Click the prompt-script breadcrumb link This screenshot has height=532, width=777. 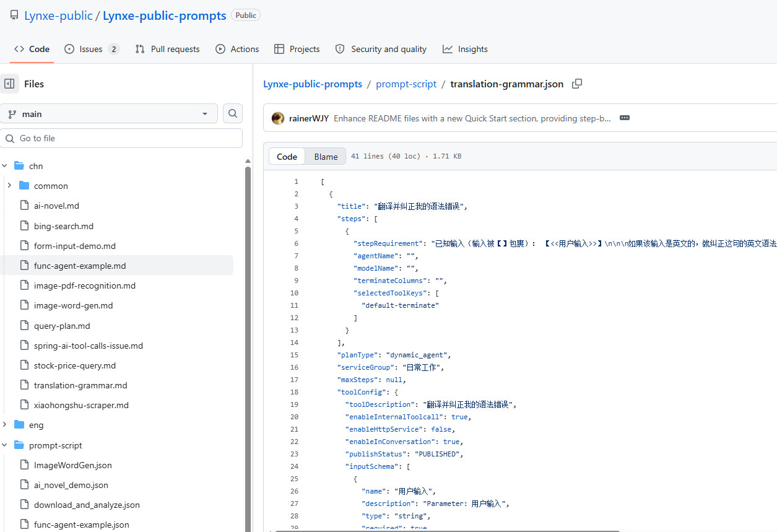click(406, 84)
